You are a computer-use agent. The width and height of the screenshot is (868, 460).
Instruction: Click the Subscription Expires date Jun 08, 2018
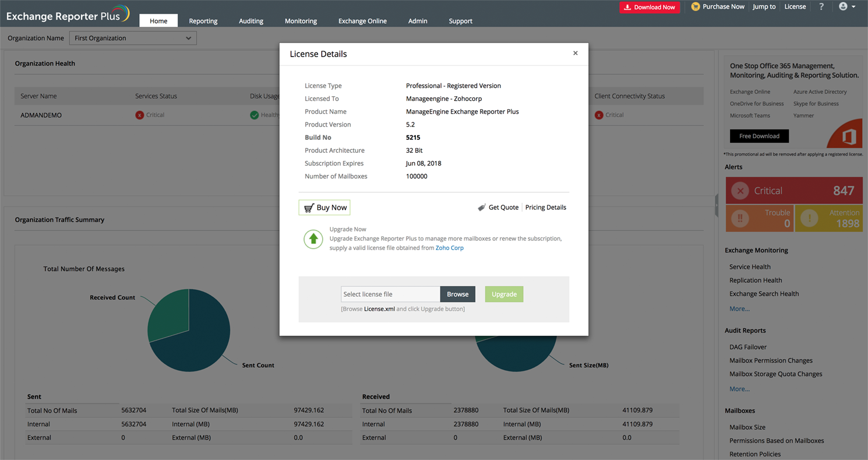point(424,163)
